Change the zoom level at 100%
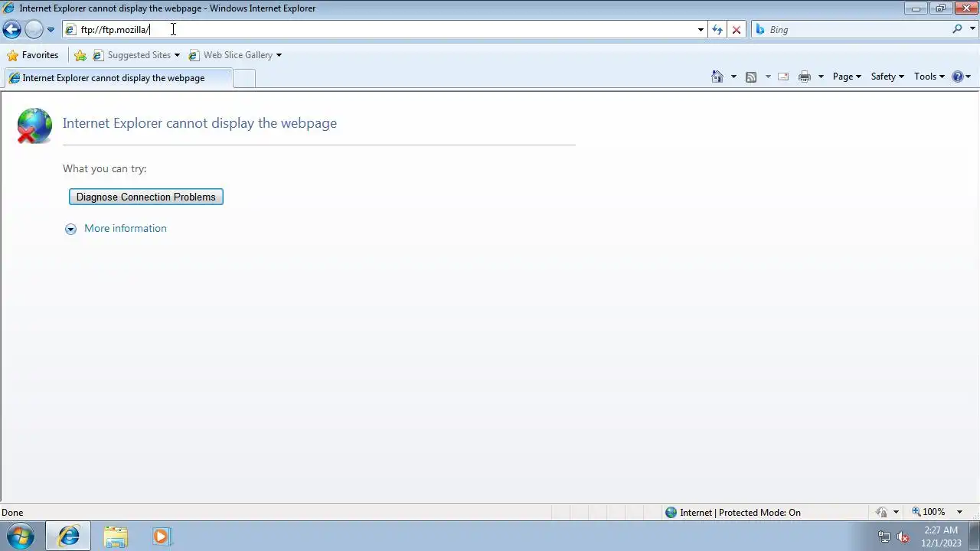The image size is (980, 551). pyautogui.click(x=929, y=512)
